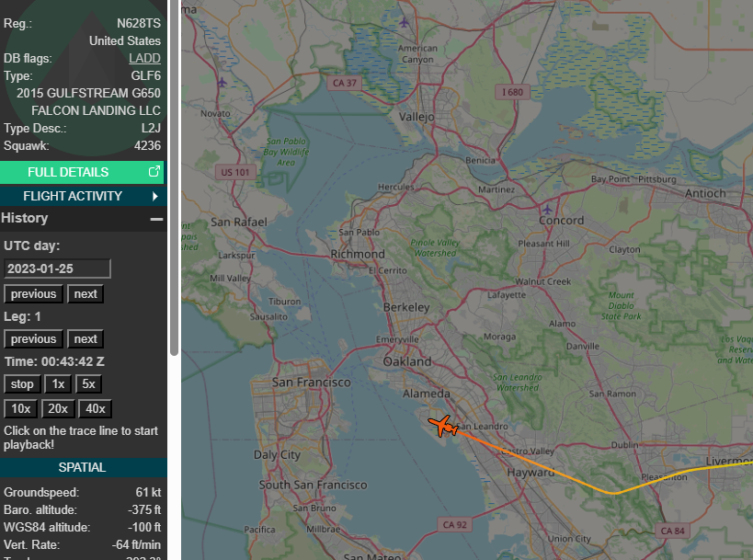Click the CA 92 highway shield
Screen dimensions: 753x560
tap(455, 524)
